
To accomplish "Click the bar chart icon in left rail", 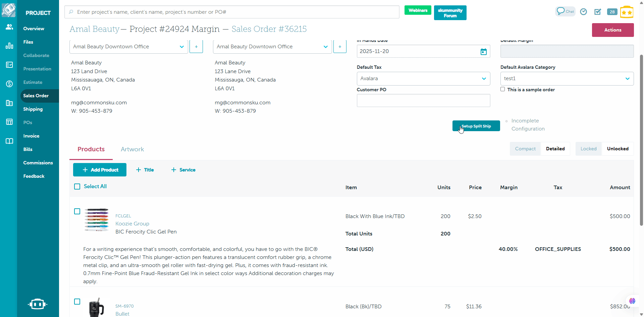I will (9, 46).
